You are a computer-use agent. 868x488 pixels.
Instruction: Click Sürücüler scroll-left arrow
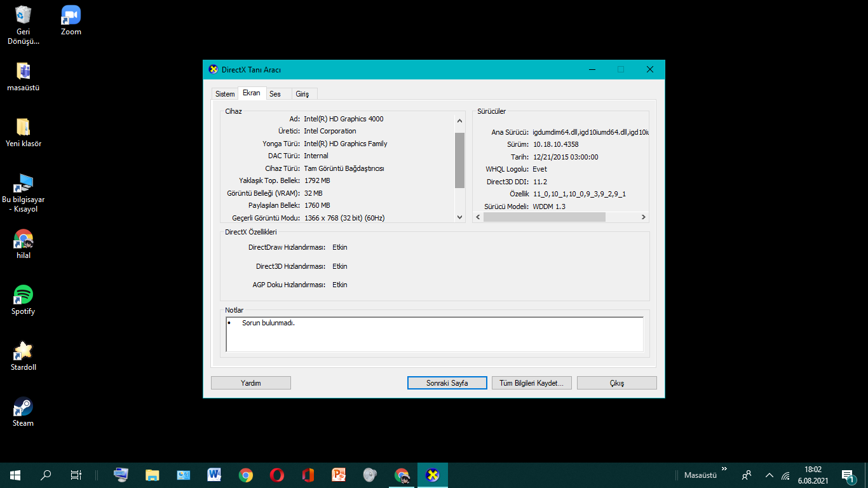[x=478, y=217]
